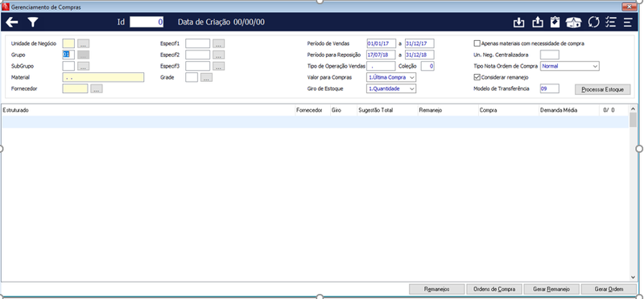Click the app icon in the title bar
Screen dimensions: 644x299
(x=6, y=7)
